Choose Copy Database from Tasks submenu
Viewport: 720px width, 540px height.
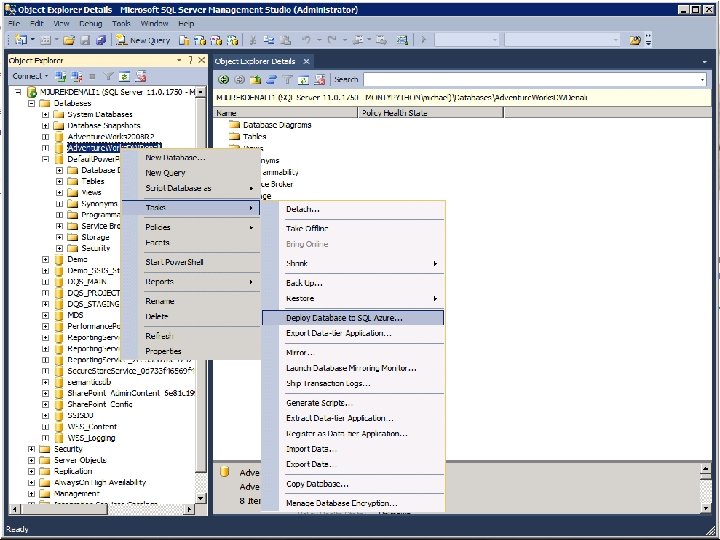353,484
